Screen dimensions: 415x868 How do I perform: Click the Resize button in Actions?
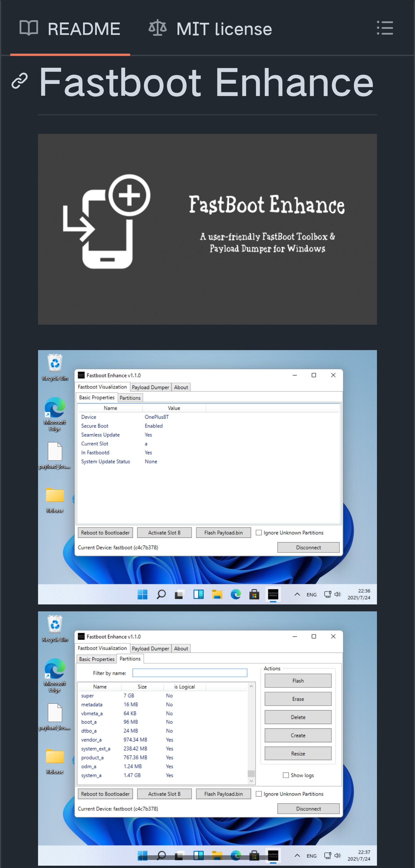click(298, 754)
